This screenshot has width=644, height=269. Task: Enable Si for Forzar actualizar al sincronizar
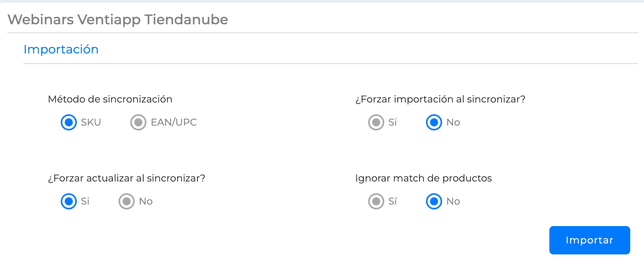pos(69,201)
